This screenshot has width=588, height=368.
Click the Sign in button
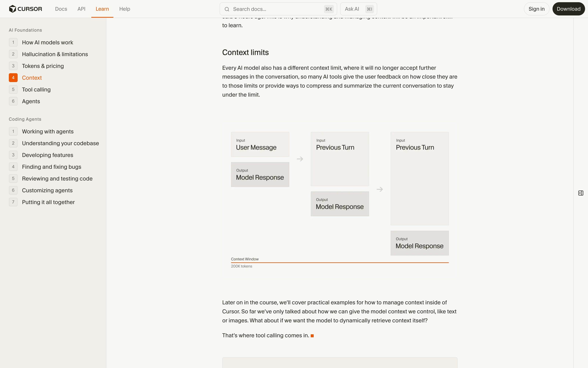point(537,9)
